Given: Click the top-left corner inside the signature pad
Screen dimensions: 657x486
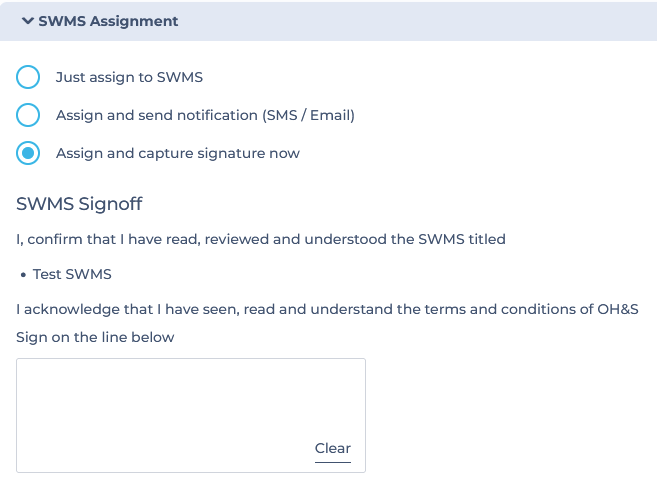Looking at the screenshot, I should pos(25,367).
